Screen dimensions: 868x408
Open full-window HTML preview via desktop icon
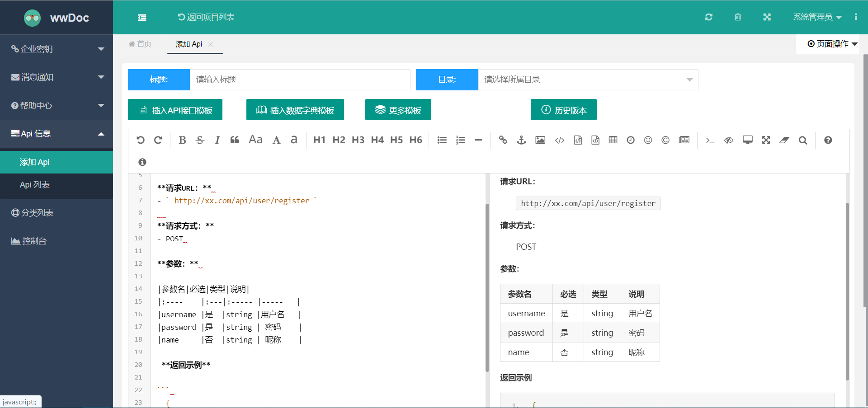(x=748, y=140)
